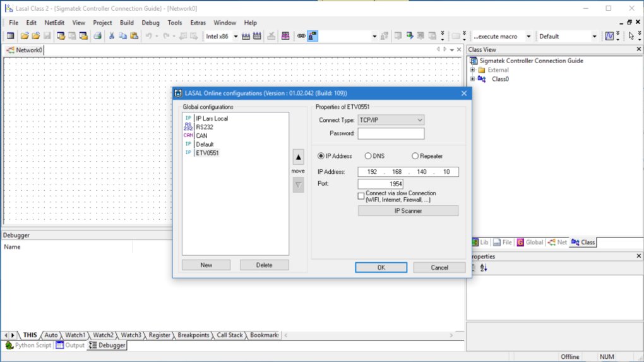Click the Port field showing 1954
Screen dimensions: 644x362
pyautogui.click(x=380, y=184)
